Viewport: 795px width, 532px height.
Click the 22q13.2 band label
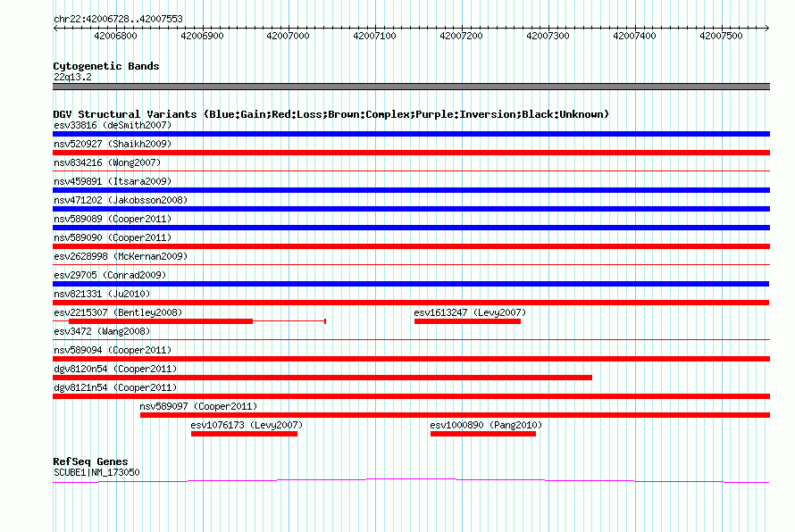coord(72,77)
